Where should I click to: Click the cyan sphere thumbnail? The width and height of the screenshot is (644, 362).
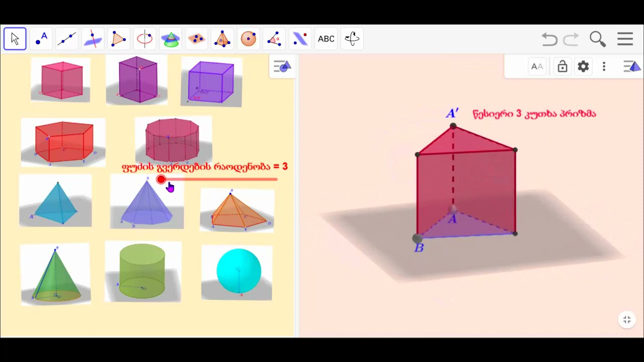tap(237, 273)
